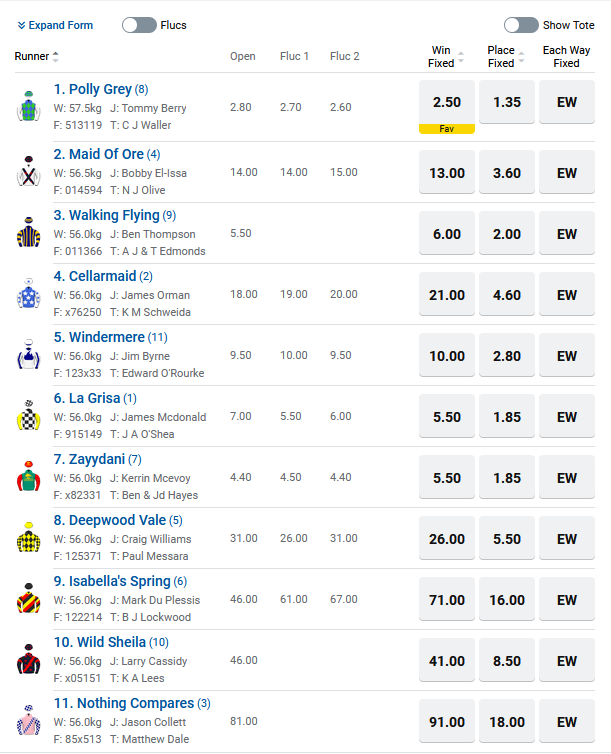Click the EW button for Zayydani

click(x=567, y=477)
